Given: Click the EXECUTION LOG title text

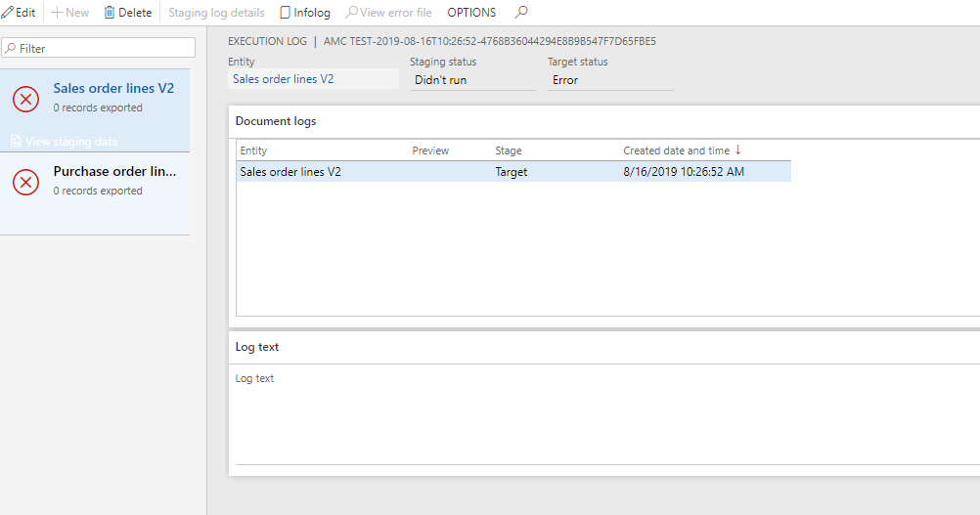Looking at the screenshot, I should pyautogui.click(x=268, y=41).
